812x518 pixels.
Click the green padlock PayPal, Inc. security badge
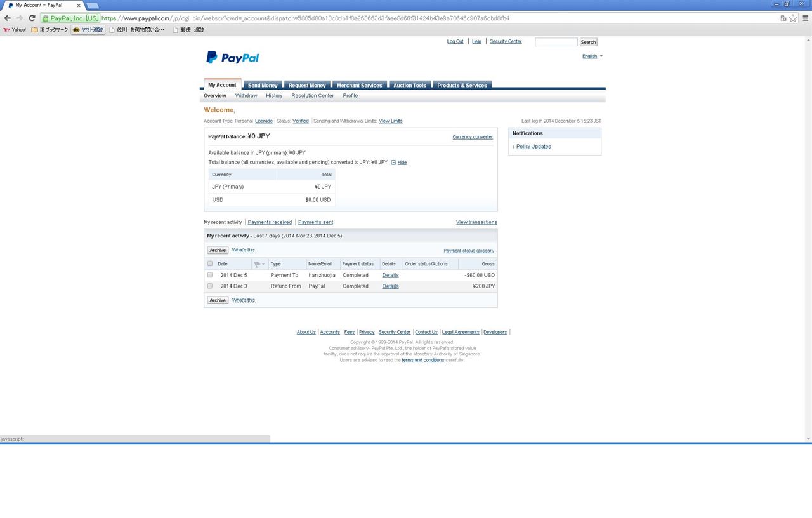click(x=70, y=18)
